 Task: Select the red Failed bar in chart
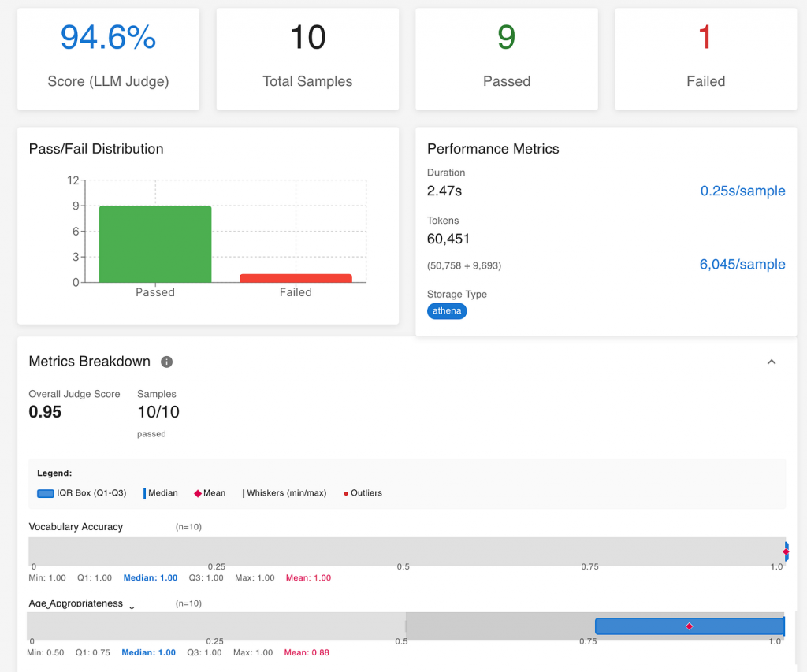pos(296,278)
